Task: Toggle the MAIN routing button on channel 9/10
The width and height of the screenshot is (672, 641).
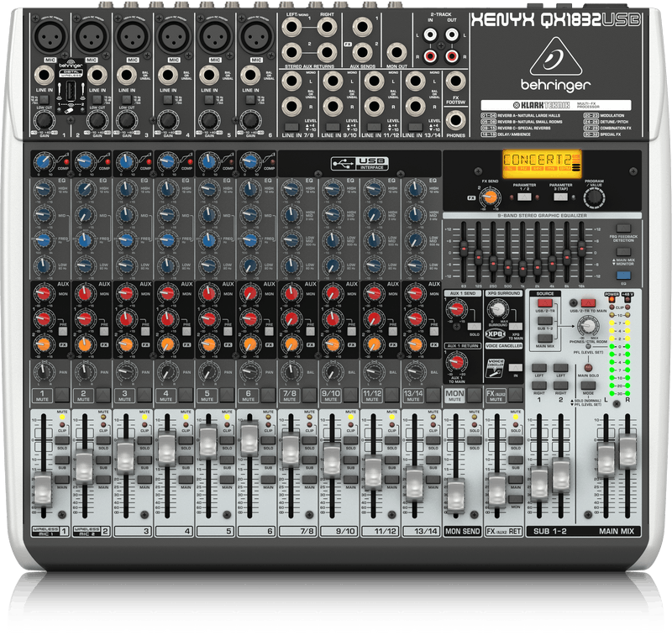Action: pyautogui.click(x=350, y=480)
